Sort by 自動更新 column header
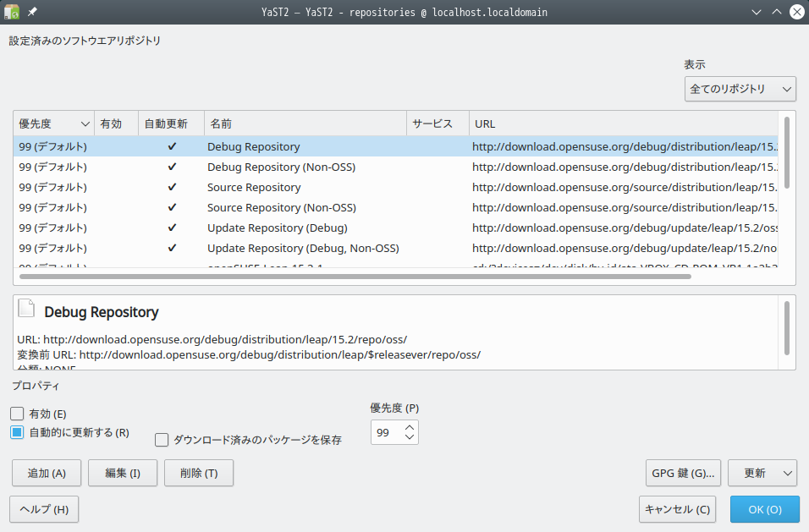This screenshot has height=532, width=809. (x=171, y=123)
